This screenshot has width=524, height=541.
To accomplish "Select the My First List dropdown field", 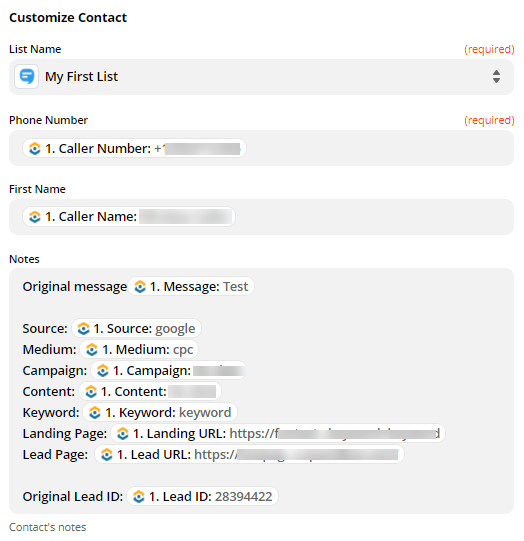I will tap(261, 77).
